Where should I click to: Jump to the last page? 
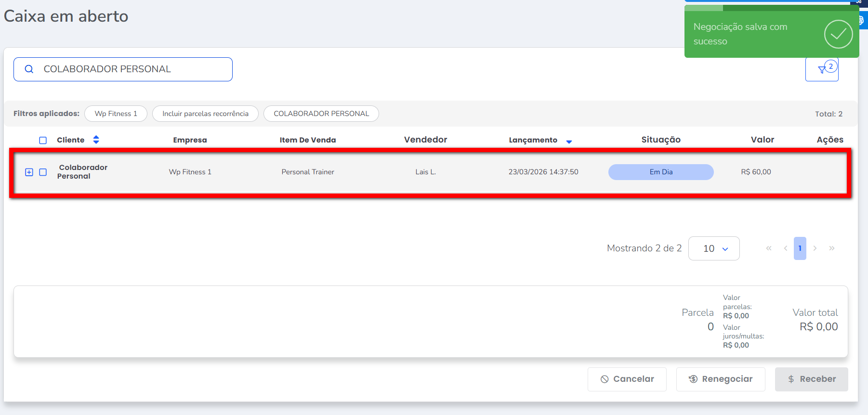coord(832,248)
